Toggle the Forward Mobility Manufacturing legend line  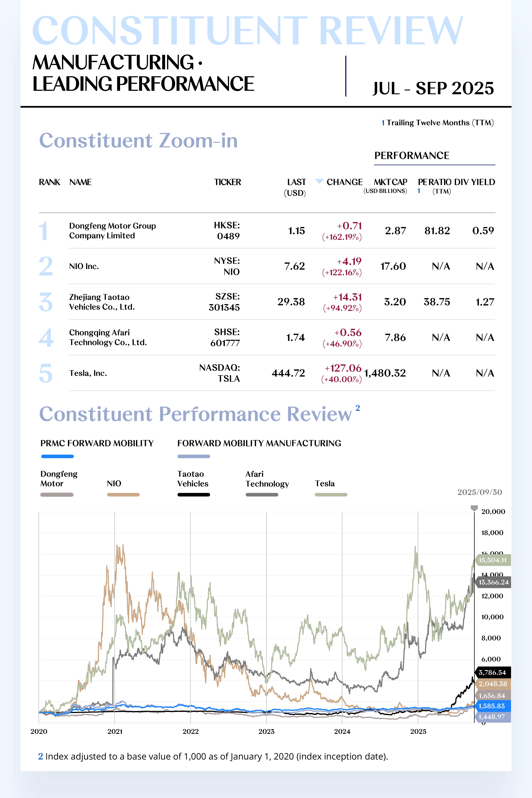tap(194, 456)
